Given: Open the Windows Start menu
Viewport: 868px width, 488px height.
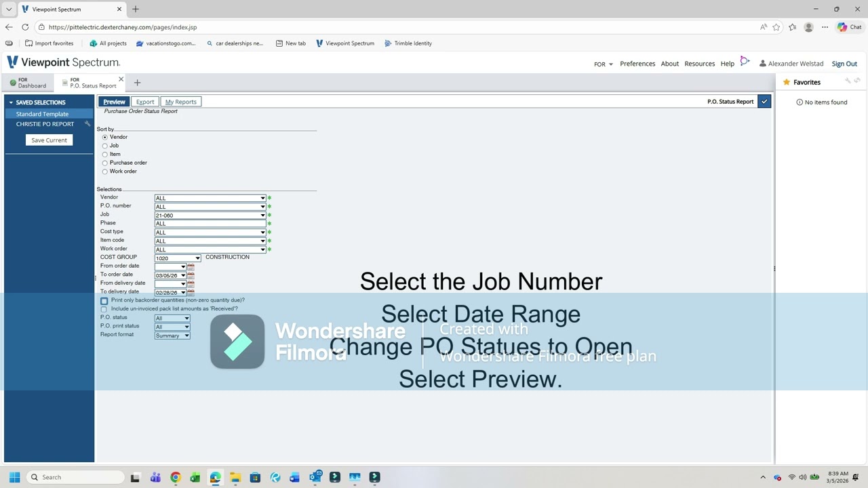Looking at the screenshot, I should point(14,477).
